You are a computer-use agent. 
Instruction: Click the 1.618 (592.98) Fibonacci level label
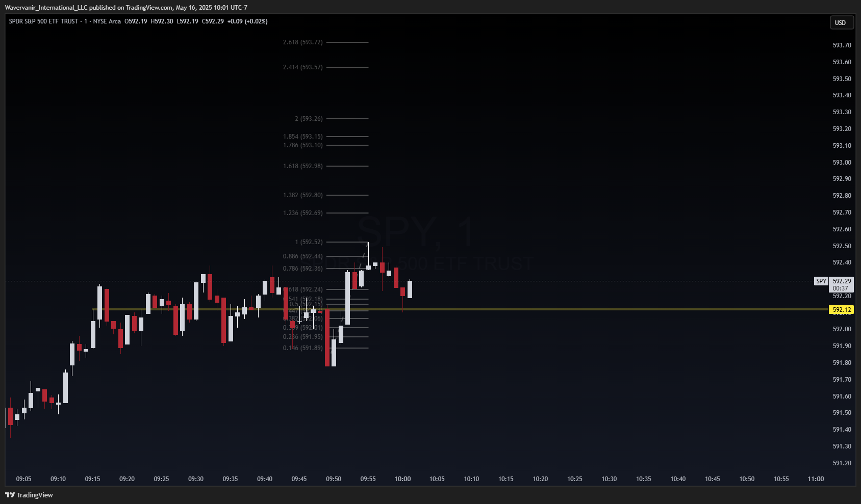coord(303,166)
